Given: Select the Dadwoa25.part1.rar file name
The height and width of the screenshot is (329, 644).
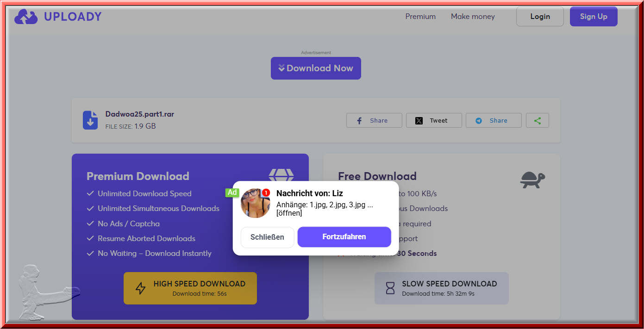Looking at the screenshot, I should (x=140, y=114).
